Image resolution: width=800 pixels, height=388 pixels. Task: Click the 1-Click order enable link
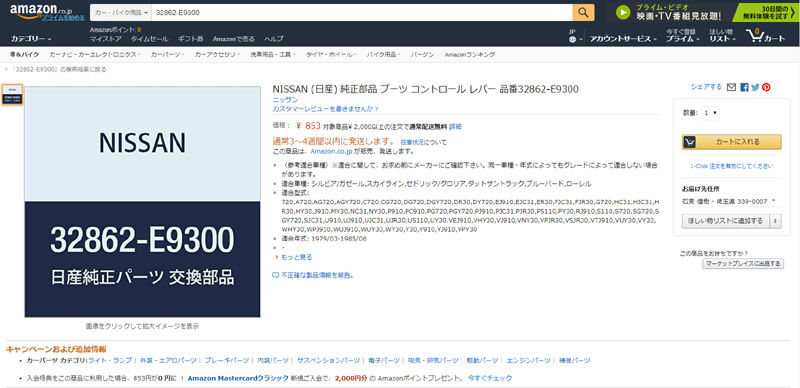732,166
